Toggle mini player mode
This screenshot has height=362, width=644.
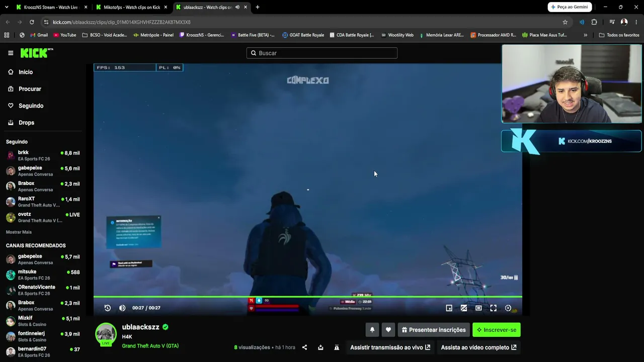449,308
